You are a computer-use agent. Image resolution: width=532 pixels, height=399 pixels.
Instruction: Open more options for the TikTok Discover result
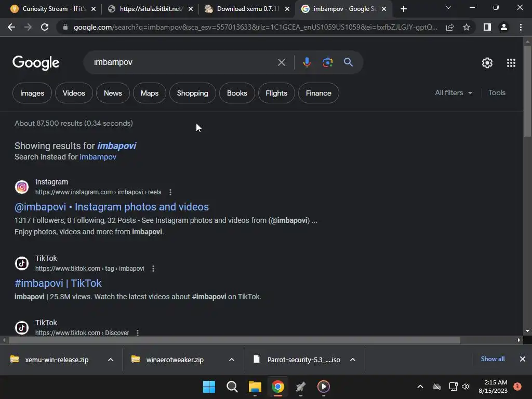138,332
